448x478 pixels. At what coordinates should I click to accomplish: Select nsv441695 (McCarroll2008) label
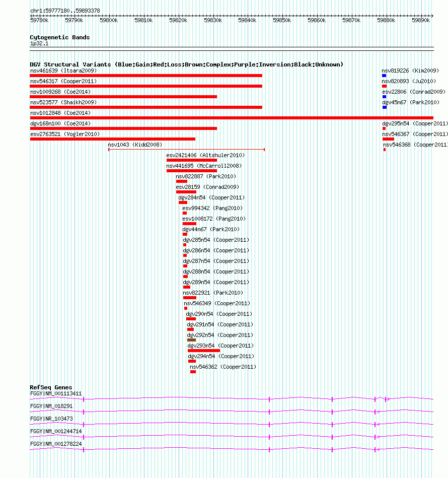click(204, 166)
